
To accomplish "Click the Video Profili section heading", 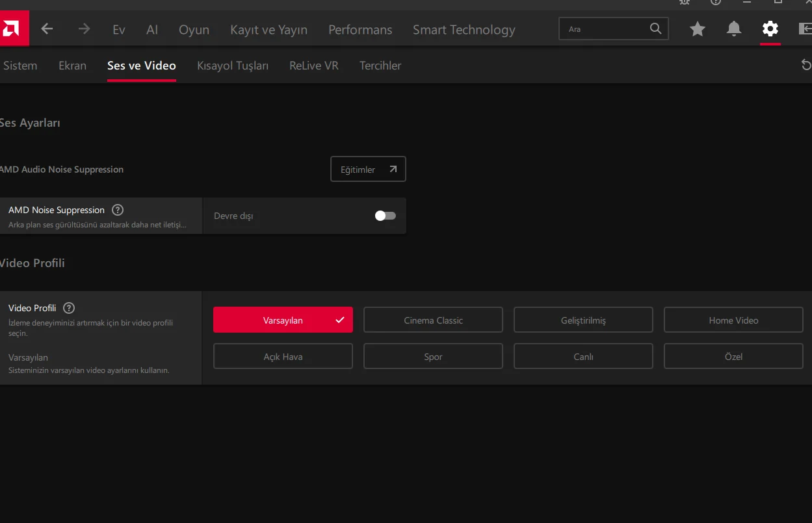I will click(x=32, y=263).
